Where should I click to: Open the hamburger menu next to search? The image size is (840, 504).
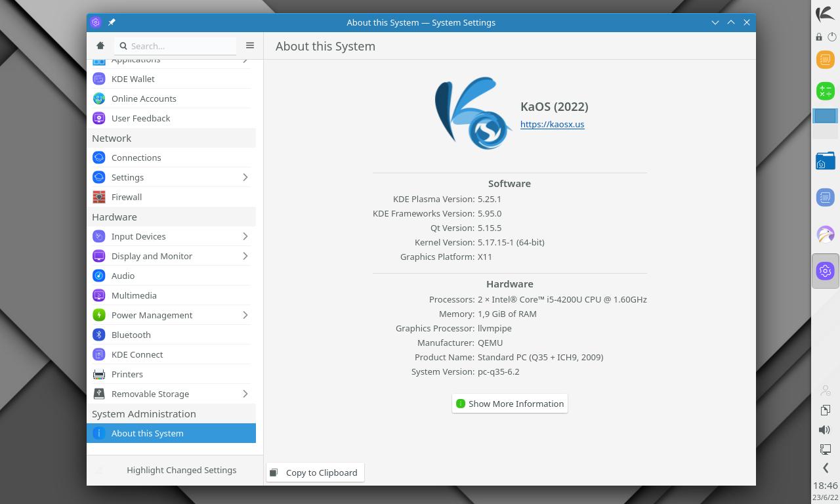click(250, 46)
